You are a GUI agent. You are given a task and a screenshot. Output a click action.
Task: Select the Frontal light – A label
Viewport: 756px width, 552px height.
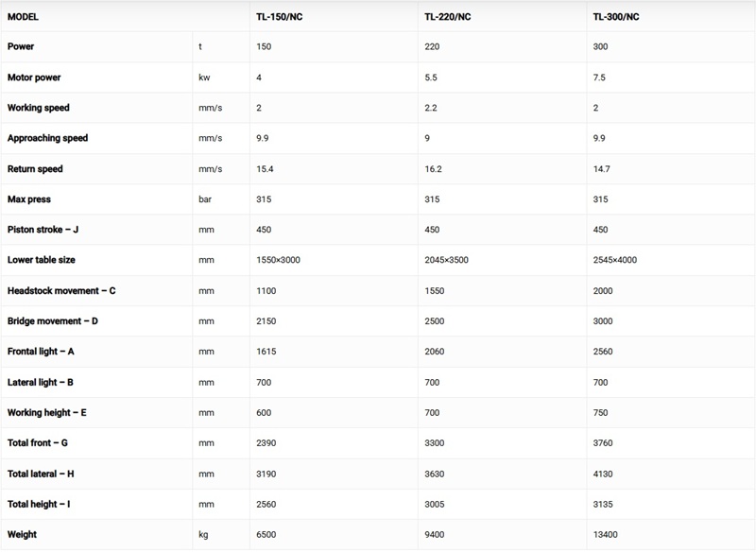(41, 352)
